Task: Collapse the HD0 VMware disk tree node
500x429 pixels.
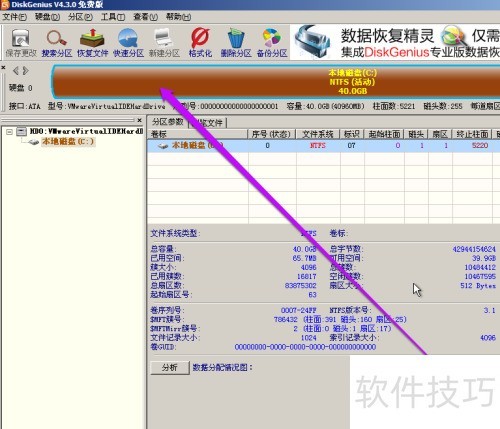Action: pyautogui.click(x=10, y=132)
